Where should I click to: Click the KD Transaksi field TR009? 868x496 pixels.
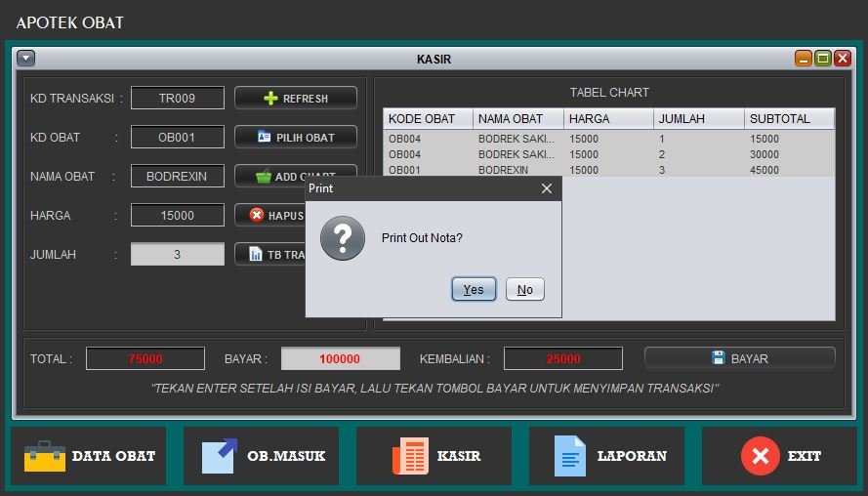tap(178, 99)
